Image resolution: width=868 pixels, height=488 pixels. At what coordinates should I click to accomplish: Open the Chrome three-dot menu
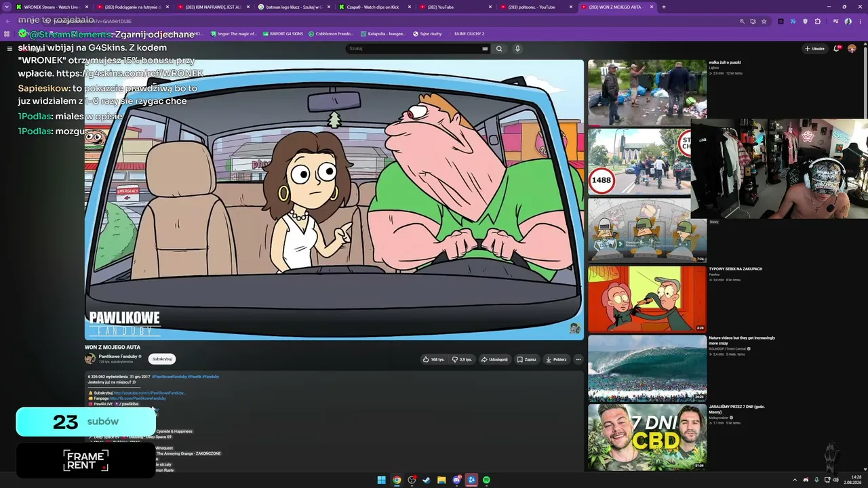[859, 21]
